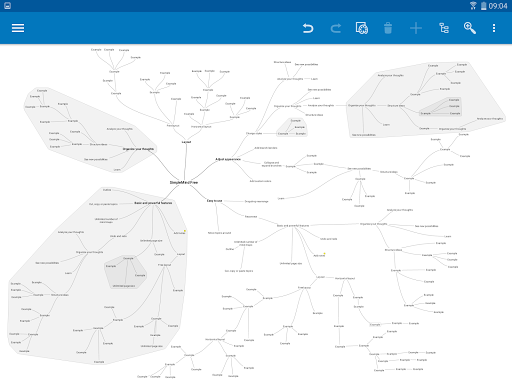Tap the plus add topic icon
Screen dimensions: 512x384
(x=416, y=28)
